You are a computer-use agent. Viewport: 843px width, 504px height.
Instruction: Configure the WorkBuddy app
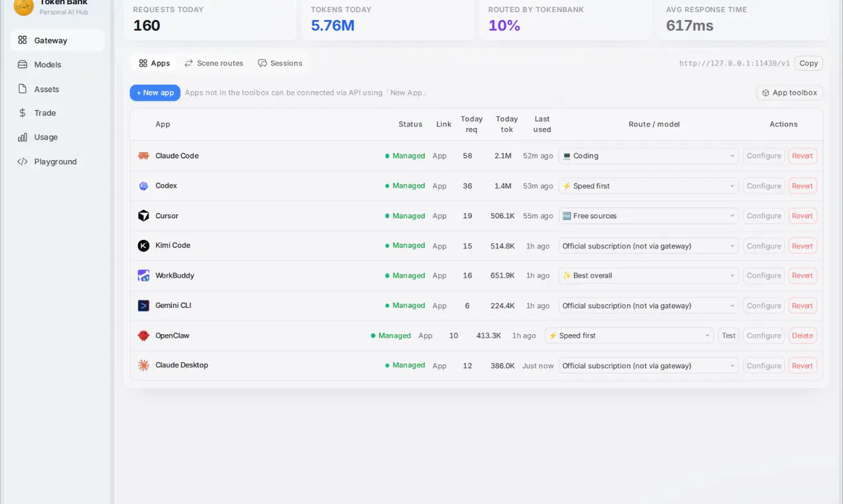pyautogui.click(x=764, y=275)
